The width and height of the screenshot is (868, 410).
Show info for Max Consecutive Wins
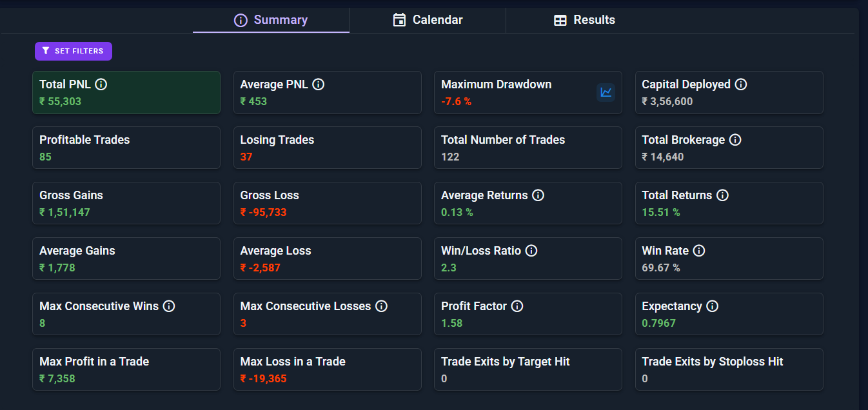[169, 306]
